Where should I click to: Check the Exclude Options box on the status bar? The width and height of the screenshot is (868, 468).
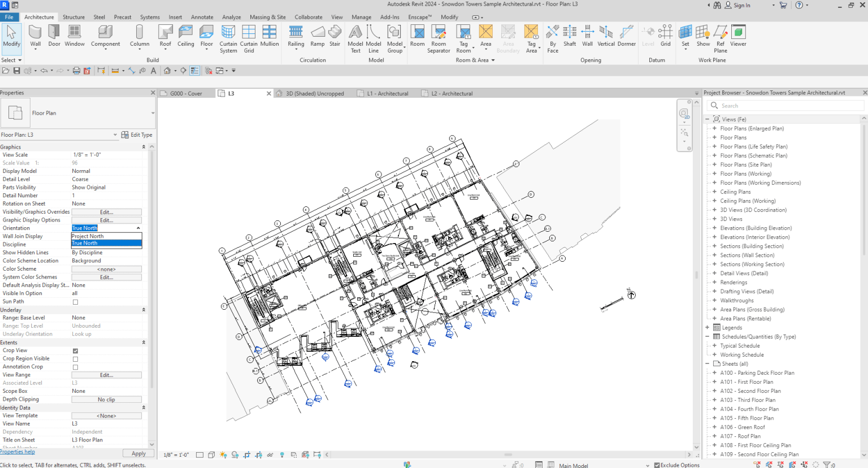pos(657,465)
